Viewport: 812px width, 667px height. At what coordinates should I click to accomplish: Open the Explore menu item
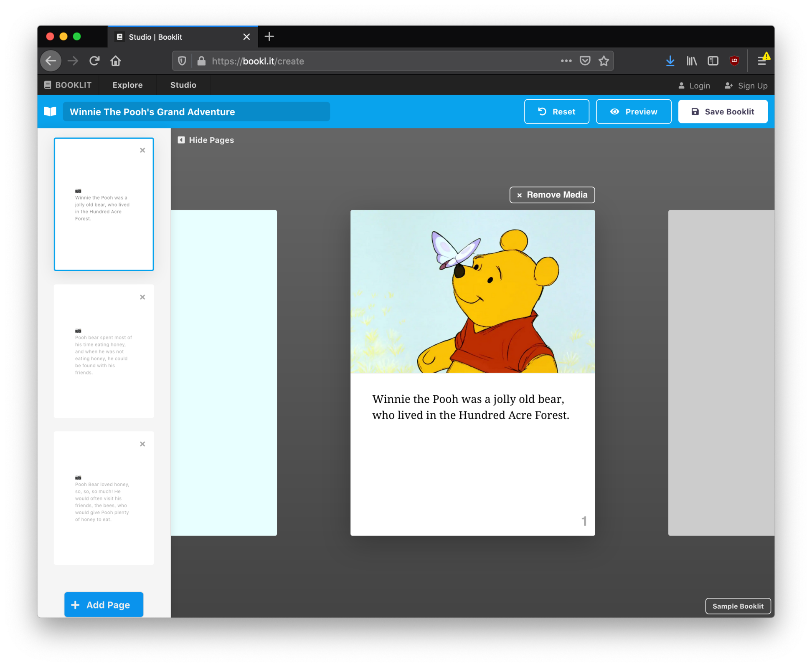[x=127, y=85]
